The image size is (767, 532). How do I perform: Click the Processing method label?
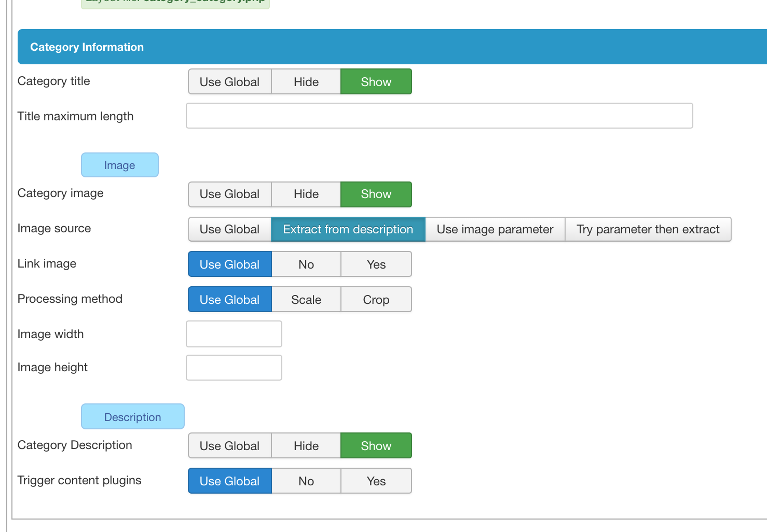click(x=70, y=299)
